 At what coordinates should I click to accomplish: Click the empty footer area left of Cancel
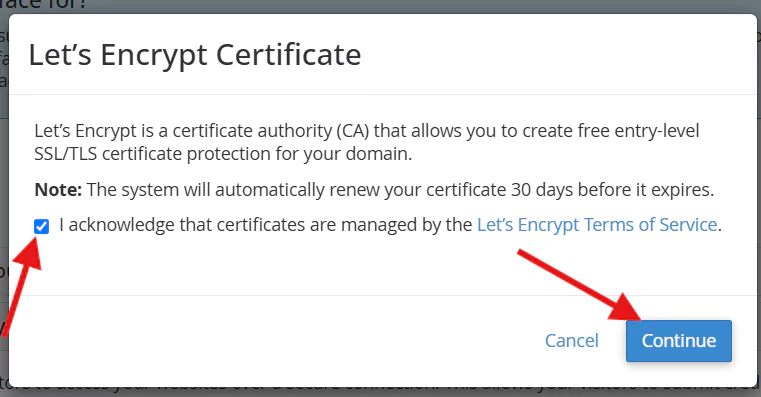click(272, 341)
